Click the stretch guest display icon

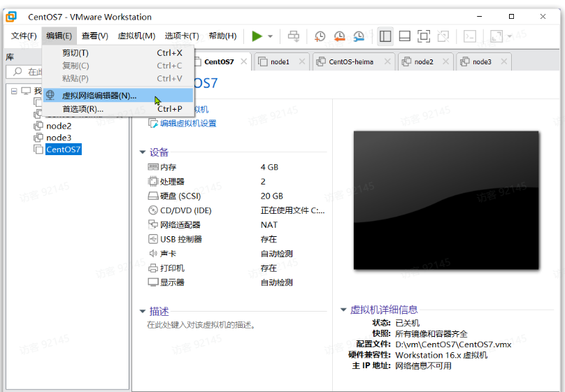click(496, 36)
